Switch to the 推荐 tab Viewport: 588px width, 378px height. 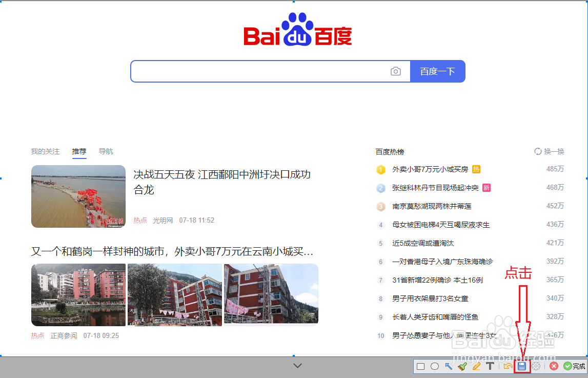pyautogui.click(x=79, y=151)
